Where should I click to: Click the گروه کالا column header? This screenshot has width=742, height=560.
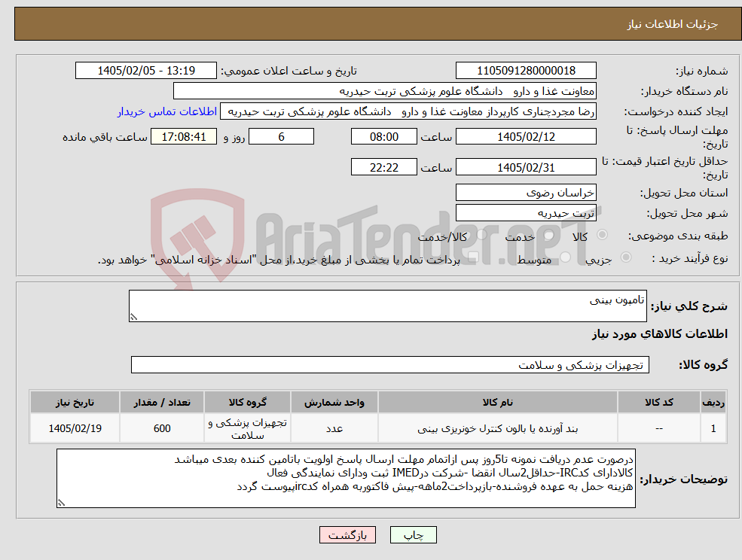248,402
